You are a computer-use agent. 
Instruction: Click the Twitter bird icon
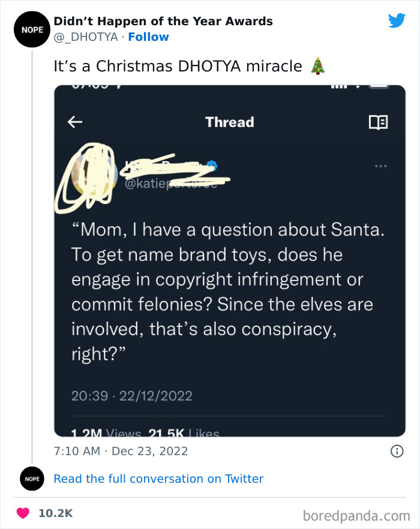point(397,20)
